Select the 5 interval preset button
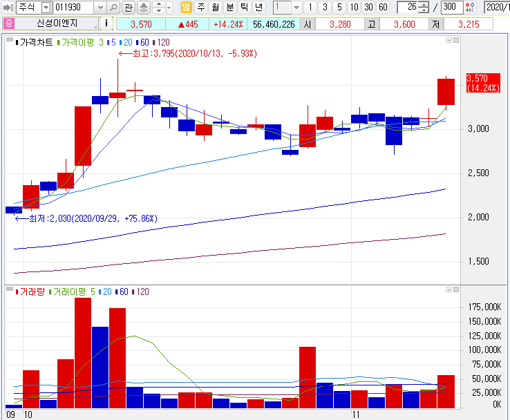The height and width of the screenshot is (420, 510). click(339, 7)
